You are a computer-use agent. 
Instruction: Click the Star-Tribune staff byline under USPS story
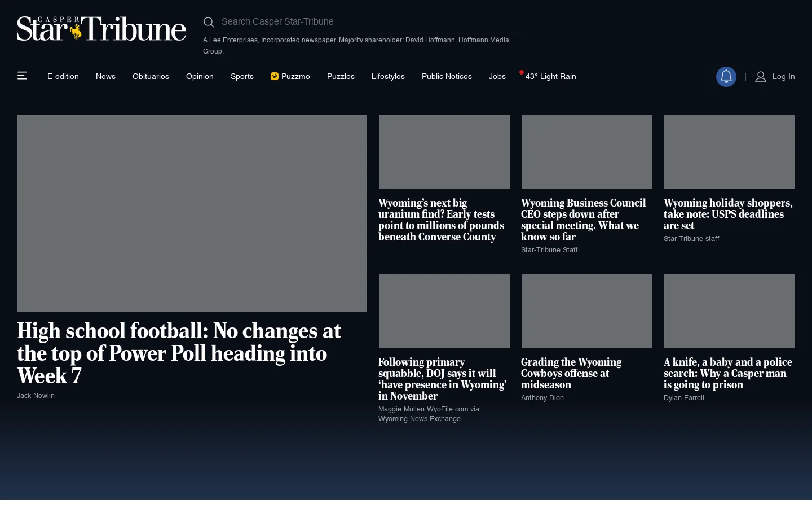[691, 239]
